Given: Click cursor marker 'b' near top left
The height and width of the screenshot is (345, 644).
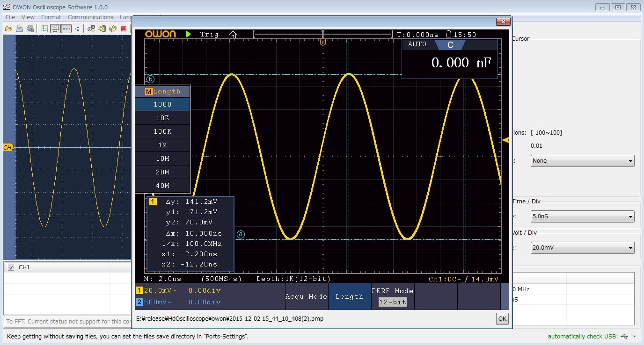Looking at the screenshot, I should coord(150,79).
